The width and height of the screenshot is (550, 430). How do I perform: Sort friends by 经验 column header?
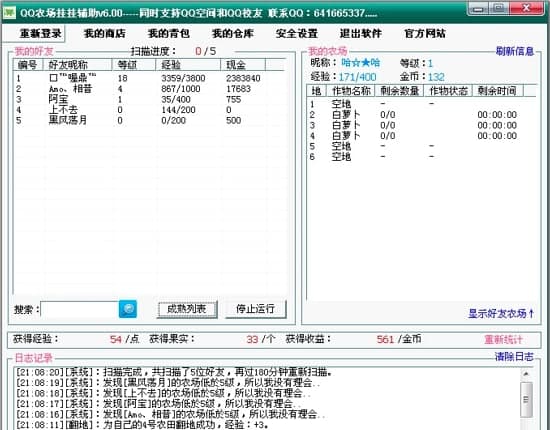point(188,65)
